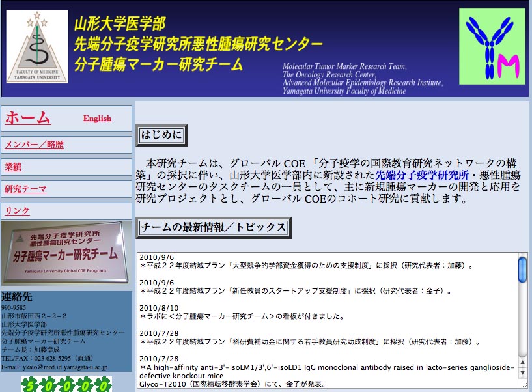Open the リンク menu link
532x392 pixels.
tap(17, 211)
